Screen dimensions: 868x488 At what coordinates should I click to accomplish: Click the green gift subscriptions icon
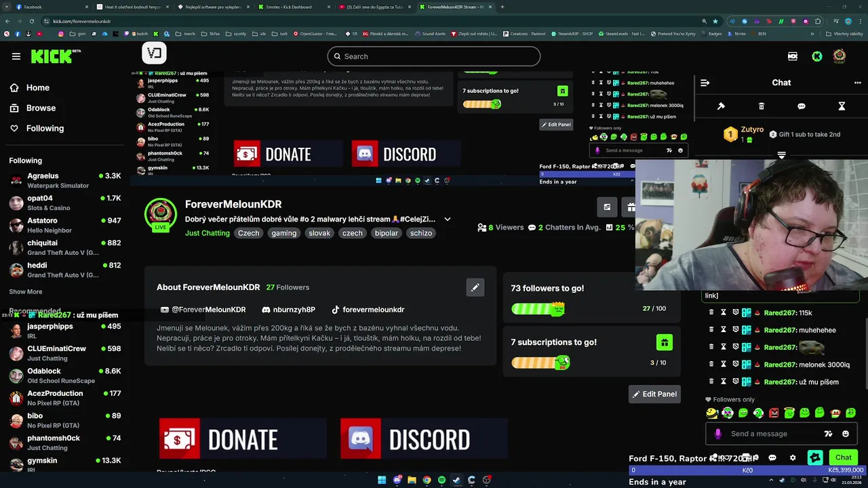pyautogui.click(x=665, y=342)
